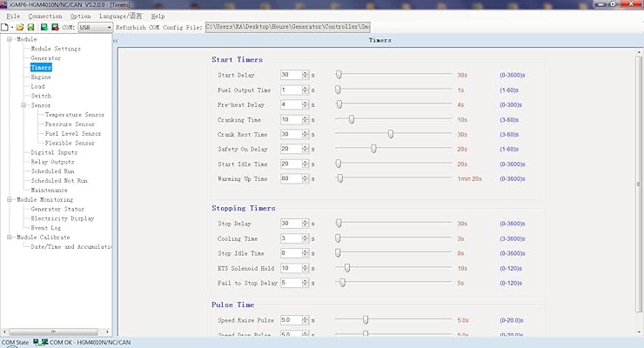Click the Speed Raise Pulse spinner arrows
Screen dimensions: 644x348
(305, 319)
